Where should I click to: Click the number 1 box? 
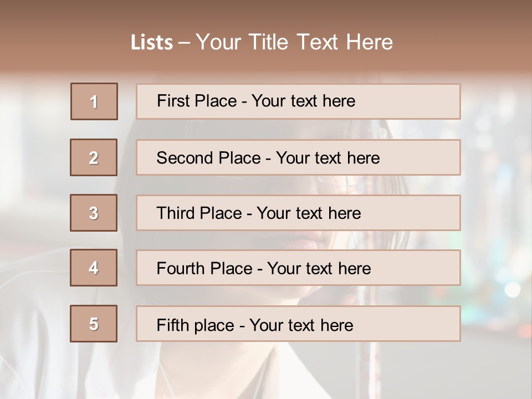coord(94,101)
